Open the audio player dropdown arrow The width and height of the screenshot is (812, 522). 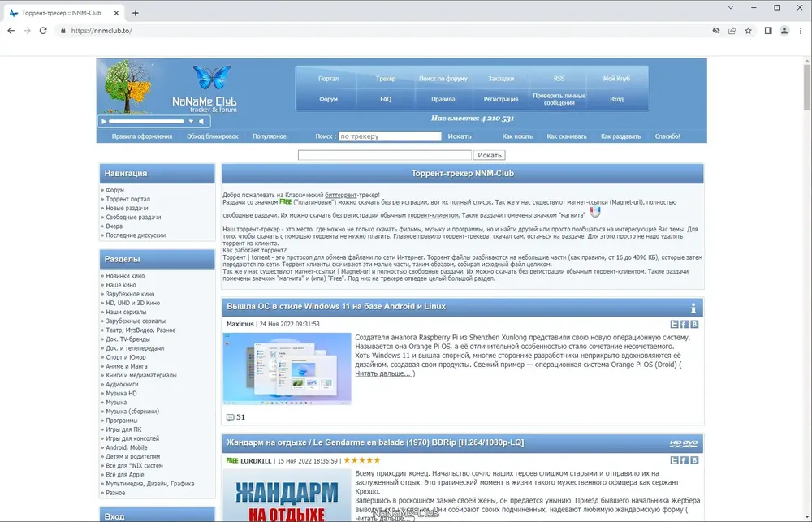[x=191, y=121]
